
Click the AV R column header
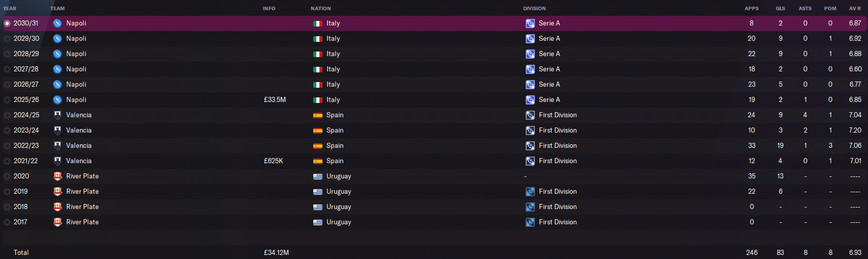pos(855,8)
